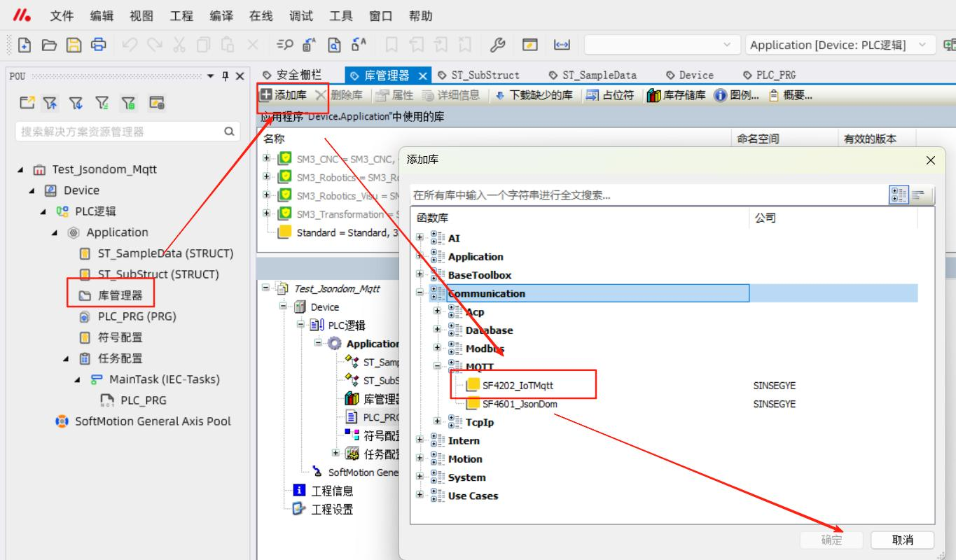The image size is (956, 560).
Task: Select SF4601_JsonDom library item
Action: (520, 404)
